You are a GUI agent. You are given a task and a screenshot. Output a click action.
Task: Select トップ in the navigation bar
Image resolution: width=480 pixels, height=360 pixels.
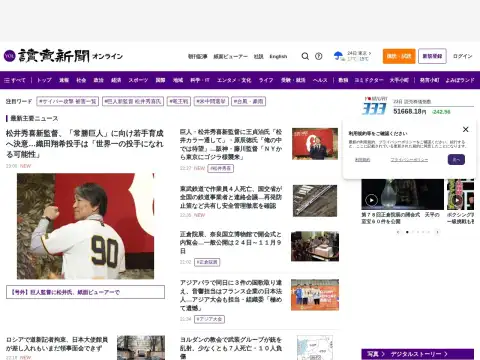click(x=44, y=80)
